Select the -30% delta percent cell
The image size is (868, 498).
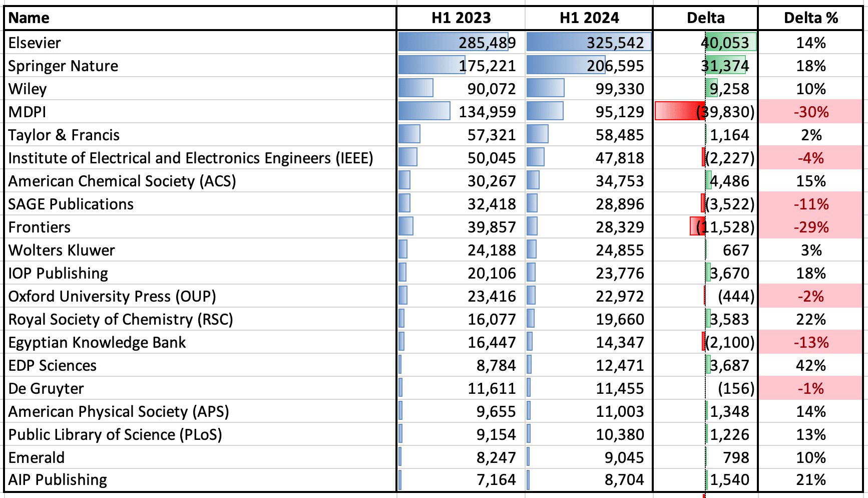click(x=811, y=112)
